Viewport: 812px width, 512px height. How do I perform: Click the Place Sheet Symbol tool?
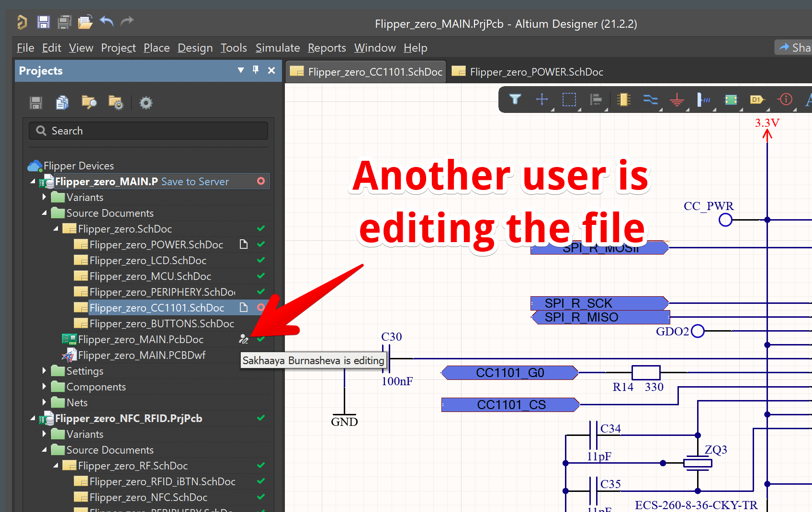click(x=731, y=100)
